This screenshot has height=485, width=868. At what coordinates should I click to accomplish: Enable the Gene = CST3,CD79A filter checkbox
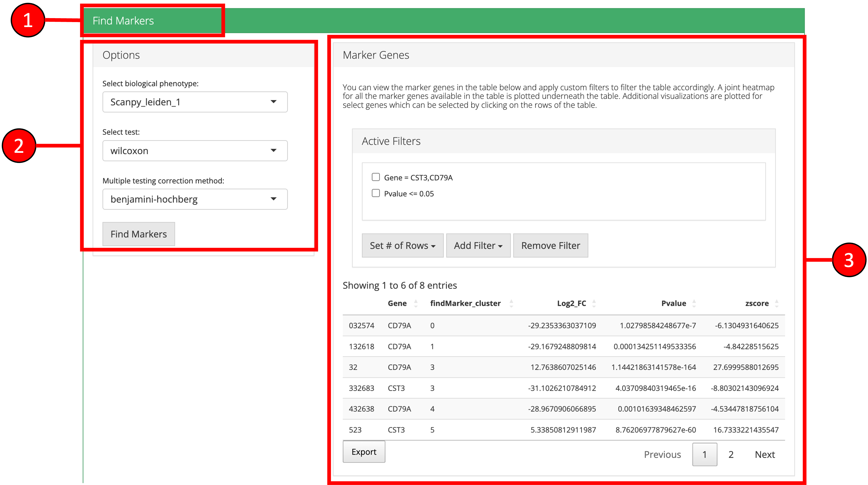(376, 177)
